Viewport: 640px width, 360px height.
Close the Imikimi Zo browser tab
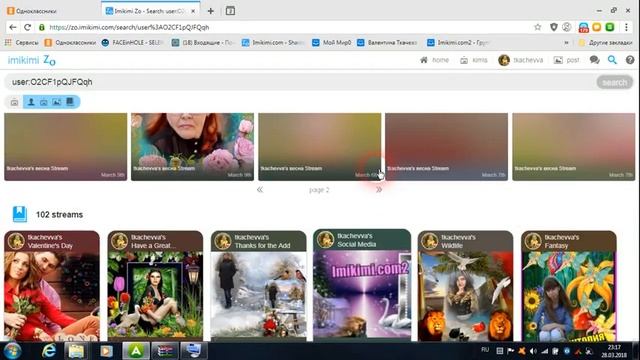(193, 11)
